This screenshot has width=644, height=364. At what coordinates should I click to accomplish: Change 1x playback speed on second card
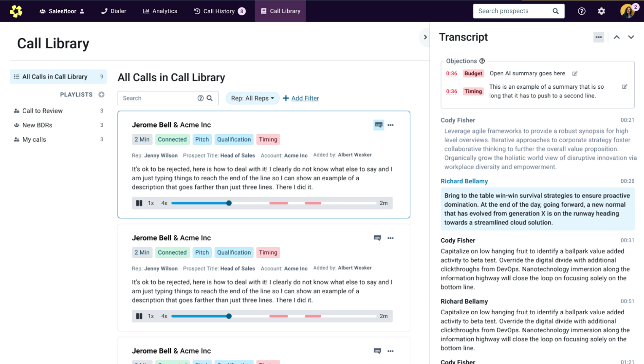pyautogui.click(x=151, y=316)
